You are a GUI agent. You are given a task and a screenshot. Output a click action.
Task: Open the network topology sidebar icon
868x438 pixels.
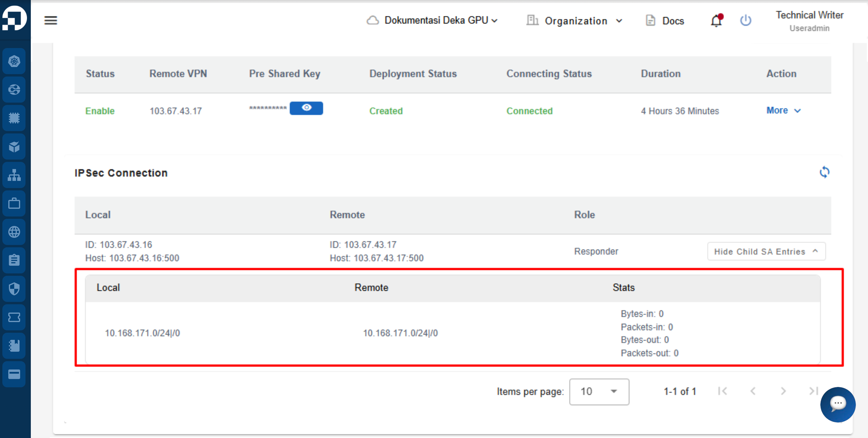(14, 175)
